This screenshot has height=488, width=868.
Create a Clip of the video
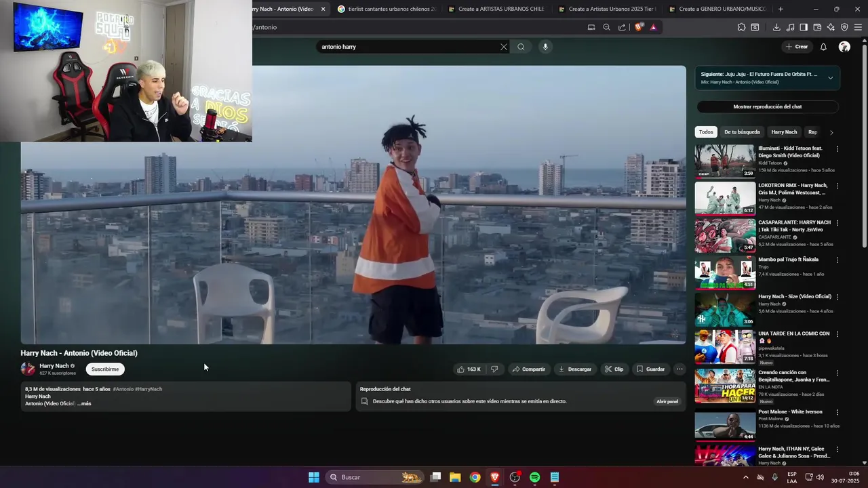[x=614, y=369]
